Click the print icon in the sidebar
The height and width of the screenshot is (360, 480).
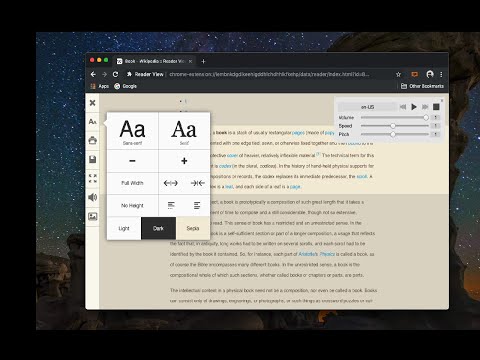pyautogui.click(x=93, y=140)
